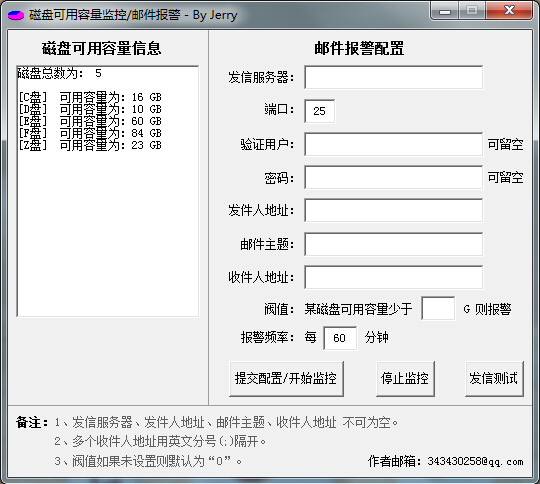Select the Z盘 capacity line
Screen dimensions: 540x484
pyautogui.click(x=90, y=145)
